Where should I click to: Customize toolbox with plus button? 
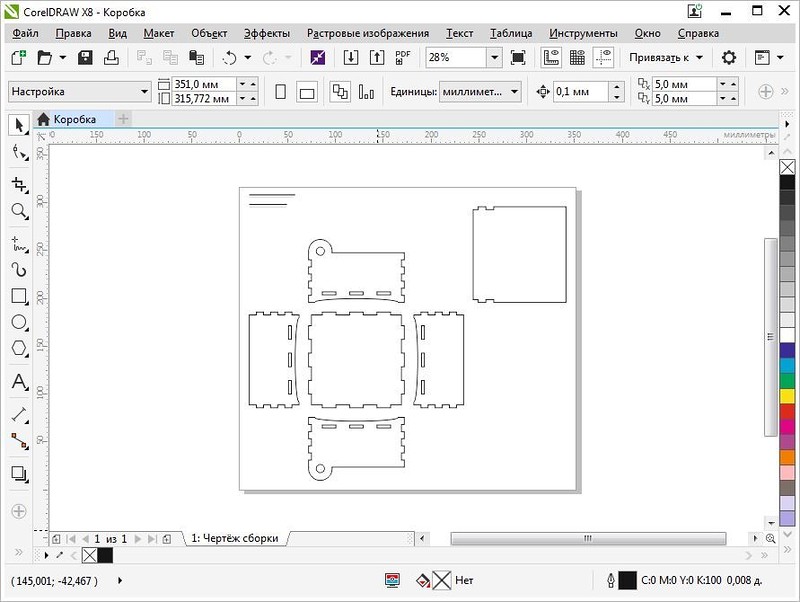pos(19,511)
